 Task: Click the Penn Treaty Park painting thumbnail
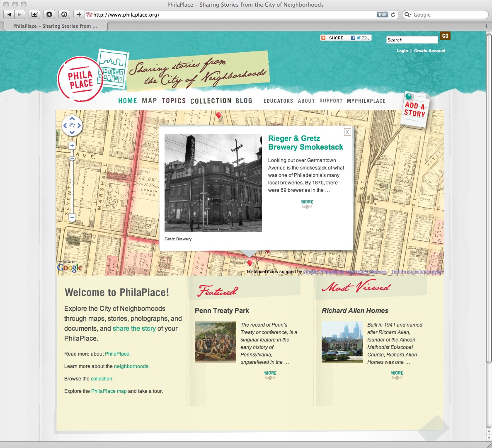[x=216, y=342]
